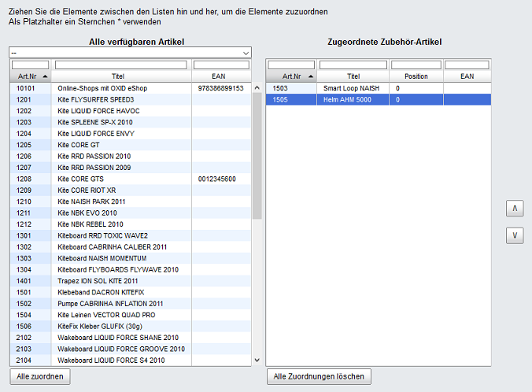532x392 pixels.
Task: Click the move up arrow button
Action: [x=514, y=208]
